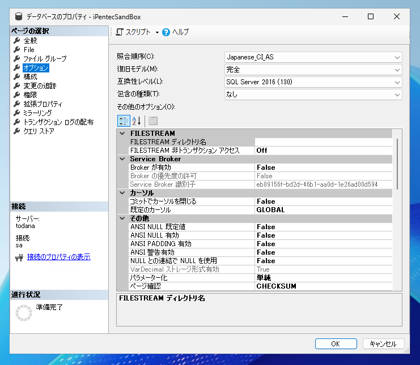The height and width of the screenshot is (365, 420).
Task: Select the オプション page
Action: pos(36,68)
